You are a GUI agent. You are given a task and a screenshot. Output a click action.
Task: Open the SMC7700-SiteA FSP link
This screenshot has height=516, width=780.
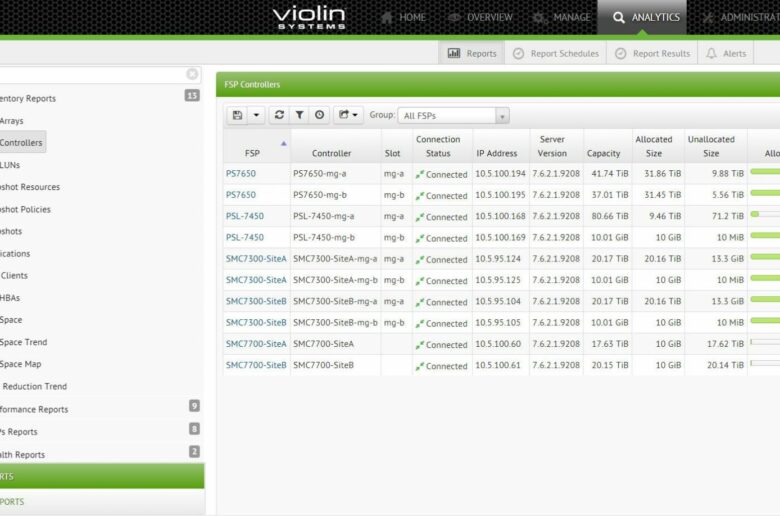point(256,344)
